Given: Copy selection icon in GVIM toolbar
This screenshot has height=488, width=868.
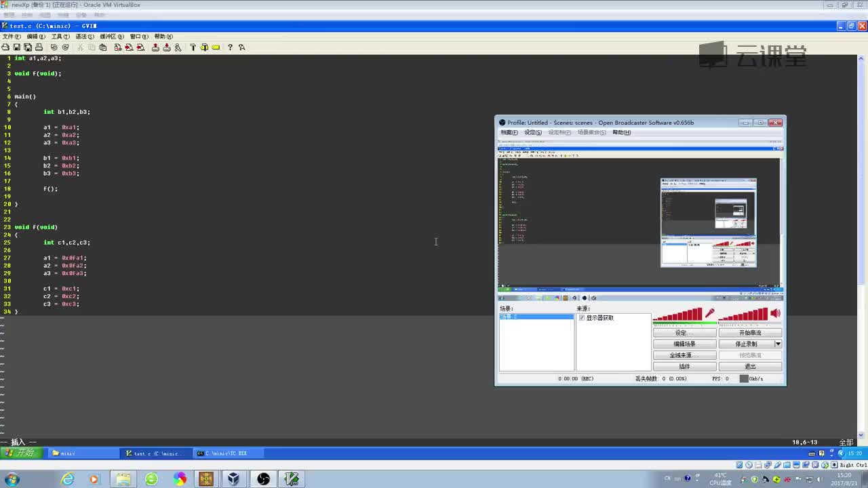Looking at the screenshot, I should [x=92, y=47].
